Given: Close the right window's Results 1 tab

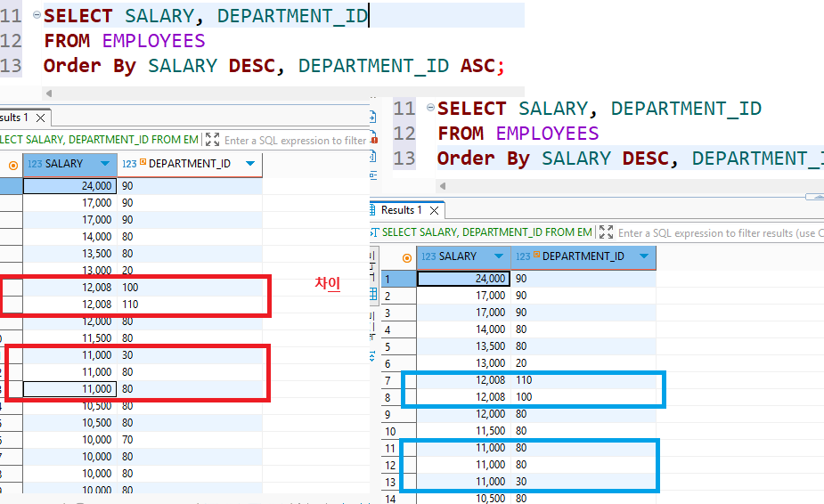Looking at the screenshot, I should tap(434, 211).
